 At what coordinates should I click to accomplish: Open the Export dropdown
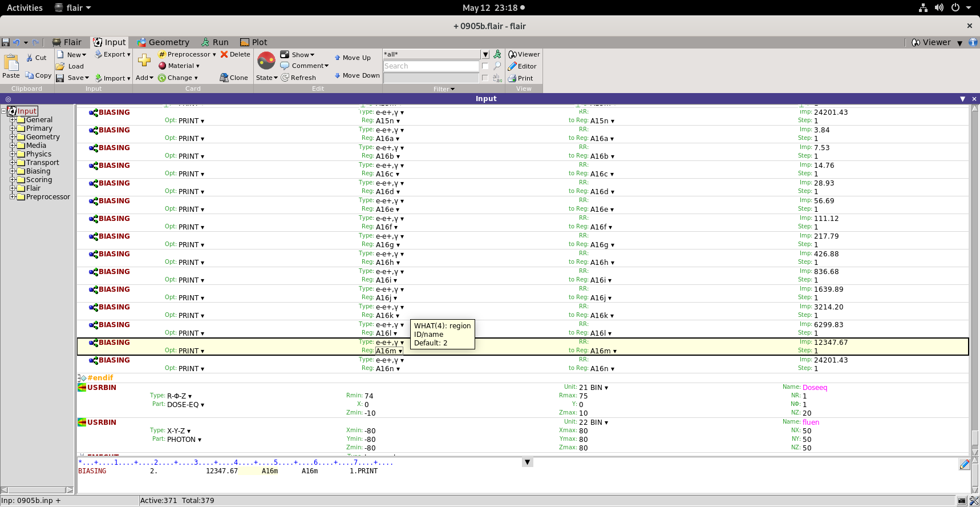click(113, 54)
